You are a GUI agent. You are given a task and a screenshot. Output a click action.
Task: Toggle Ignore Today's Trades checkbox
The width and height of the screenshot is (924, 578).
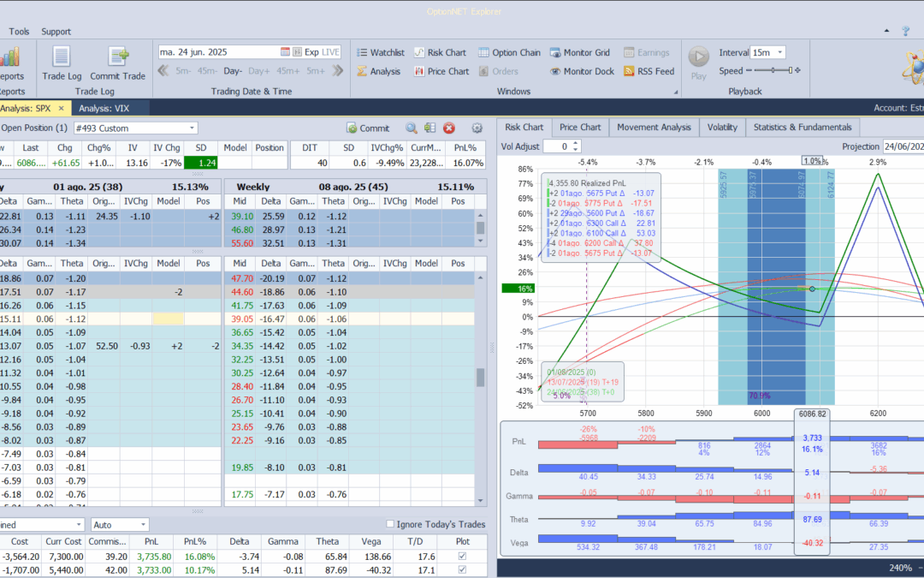(x=389, y=524)
